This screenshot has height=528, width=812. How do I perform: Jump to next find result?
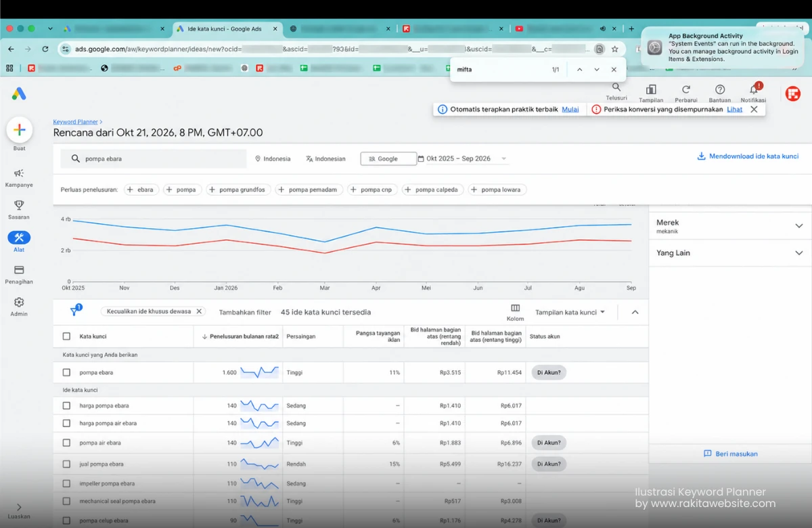597,70
